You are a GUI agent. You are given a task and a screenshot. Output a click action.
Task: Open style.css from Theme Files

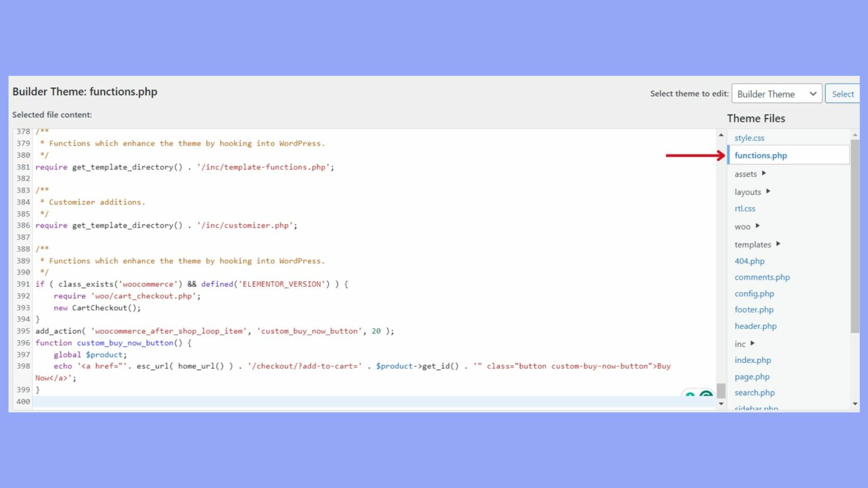pyautogui.click(x=749, y=138)
